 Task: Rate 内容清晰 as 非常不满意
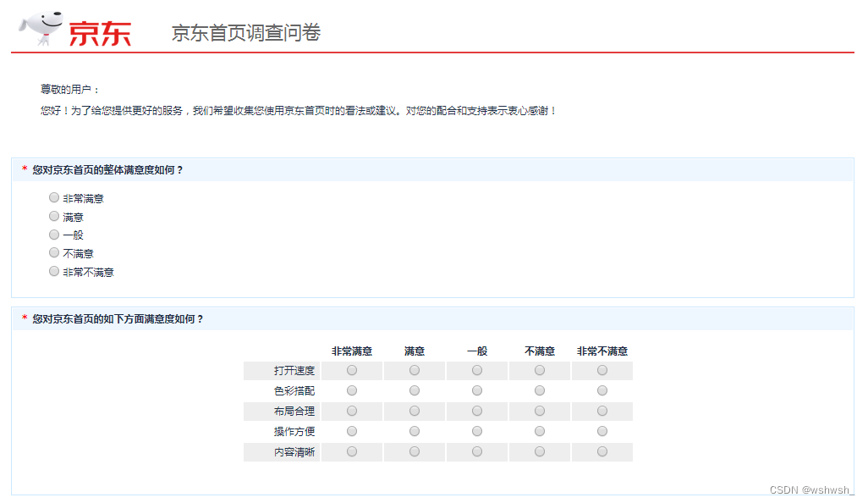point(602,451)
